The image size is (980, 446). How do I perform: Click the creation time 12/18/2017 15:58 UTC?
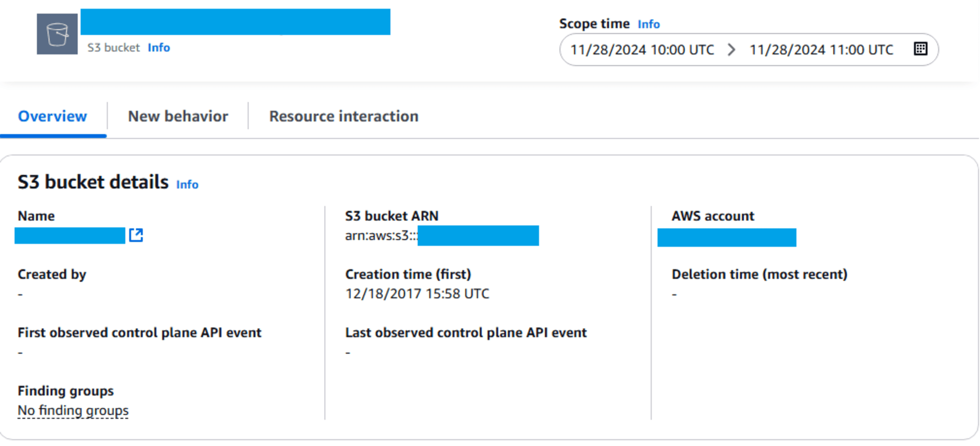pyautogui.click(x=417, y=294)
